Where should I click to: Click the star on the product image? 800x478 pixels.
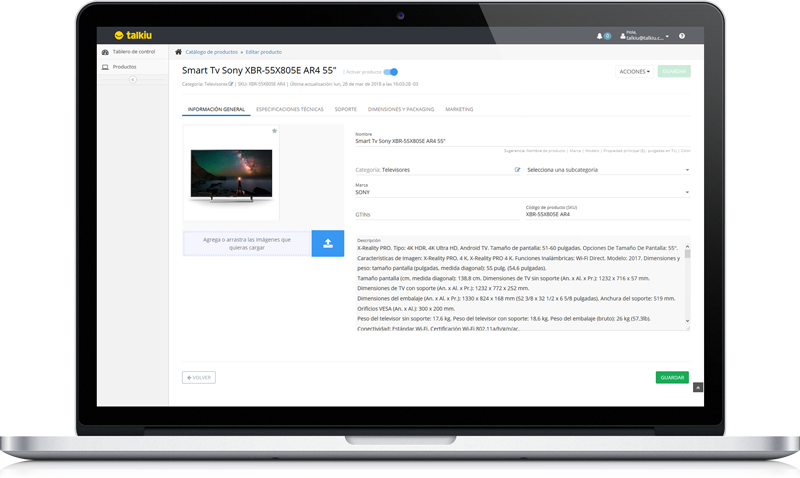pyautogui.click(x=274, y=131)
